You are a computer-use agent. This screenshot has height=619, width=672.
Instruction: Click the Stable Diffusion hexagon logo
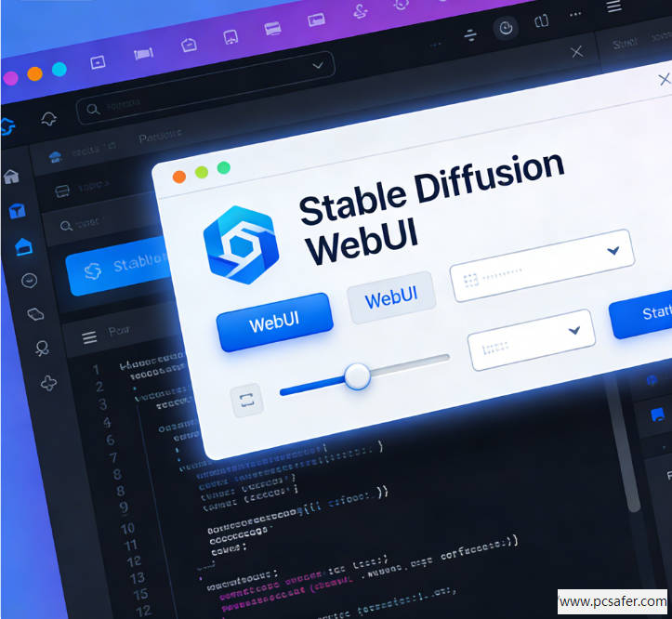point(239,244)
